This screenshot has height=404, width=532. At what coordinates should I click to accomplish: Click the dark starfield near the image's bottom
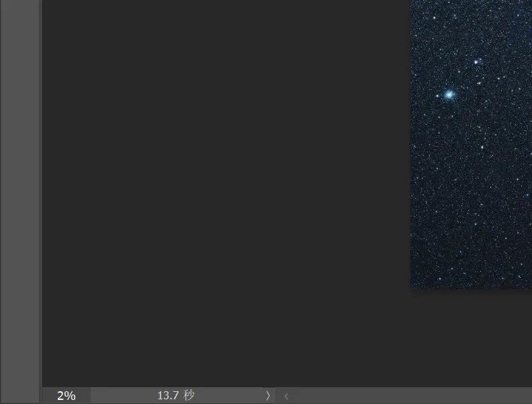click(470, 268)
